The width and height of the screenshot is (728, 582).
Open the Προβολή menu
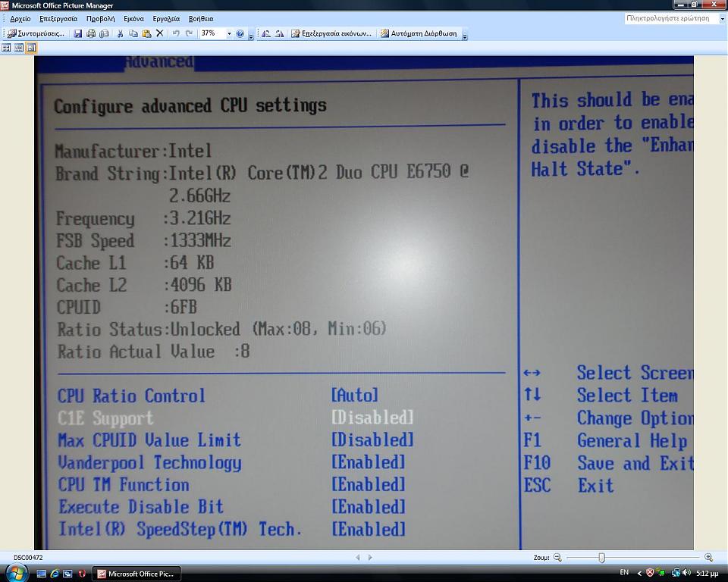coord(100,19)
